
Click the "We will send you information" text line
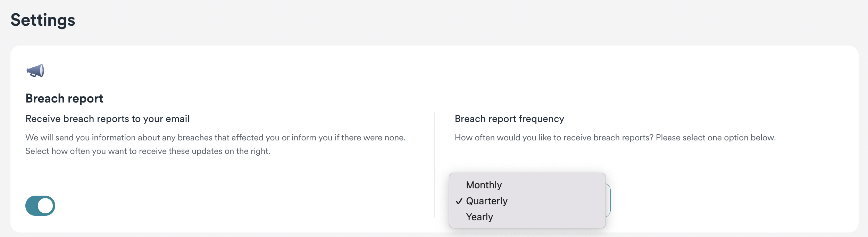pos(215,138)
